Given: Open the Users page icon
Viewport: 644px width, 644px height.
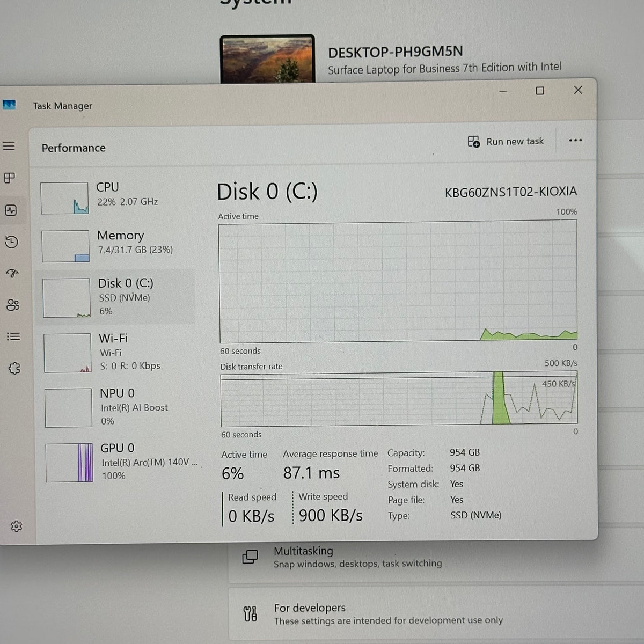Looking at the screenshot, I should 13,305.
